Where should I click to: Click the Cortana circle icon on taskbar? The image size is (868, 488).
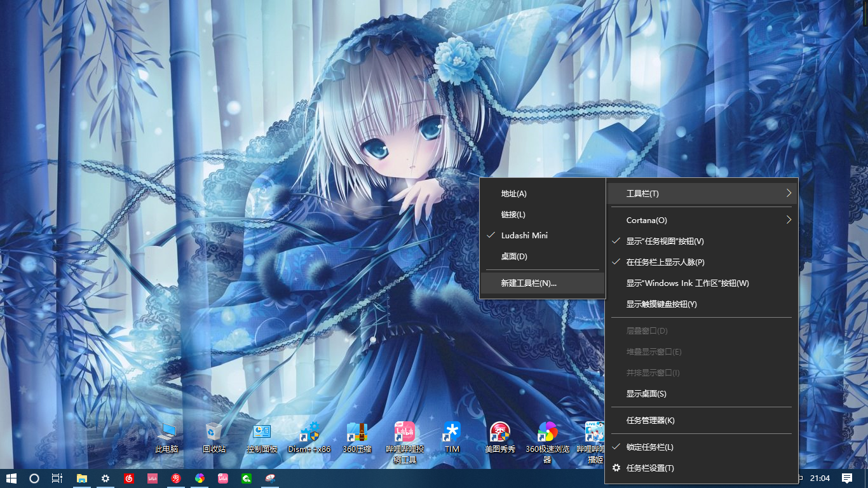34,478
